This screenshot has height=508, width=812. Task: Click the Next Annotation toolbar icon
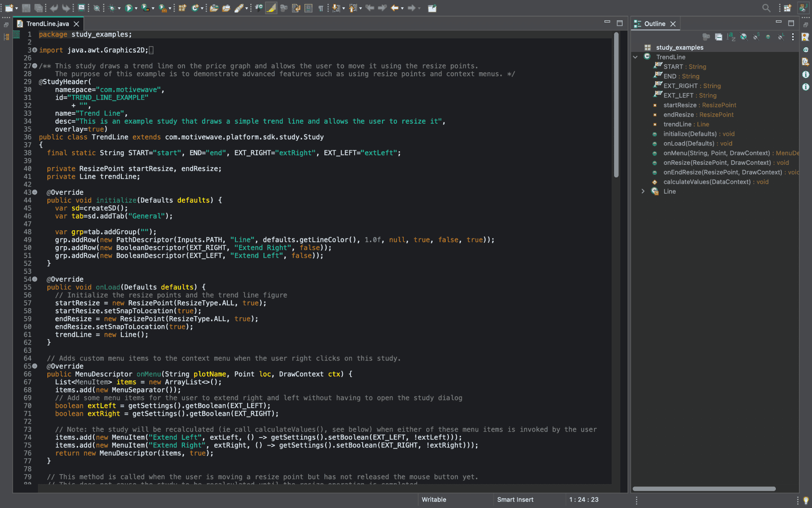pyautogui.click(x=337, y=8)
